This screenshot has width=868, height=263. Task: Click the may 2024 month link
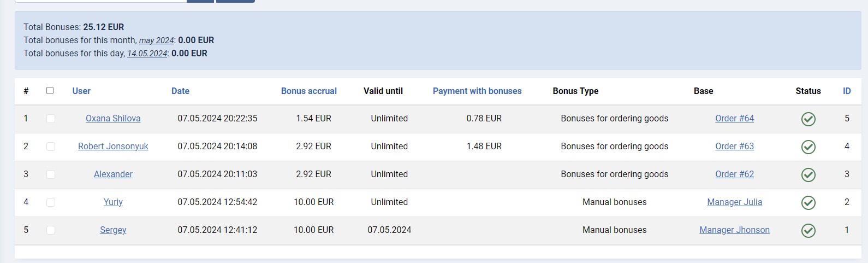pos(156,40)
